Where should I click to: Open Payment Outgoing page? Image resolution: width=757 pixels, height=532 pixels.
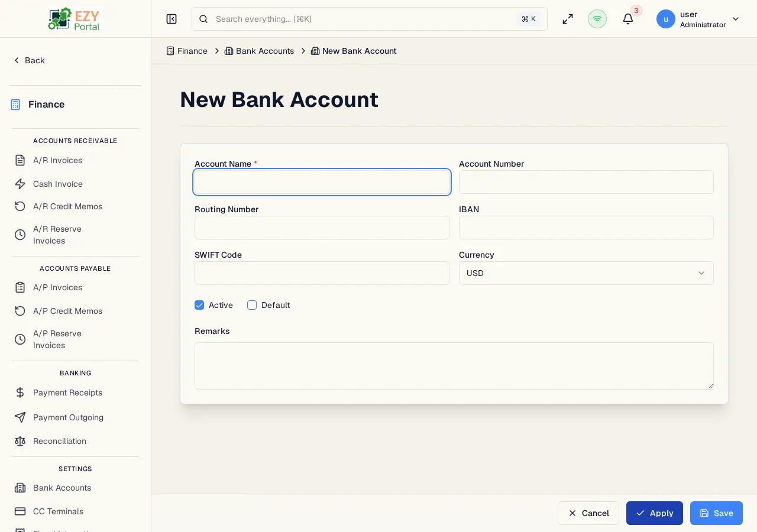[68, 417]
